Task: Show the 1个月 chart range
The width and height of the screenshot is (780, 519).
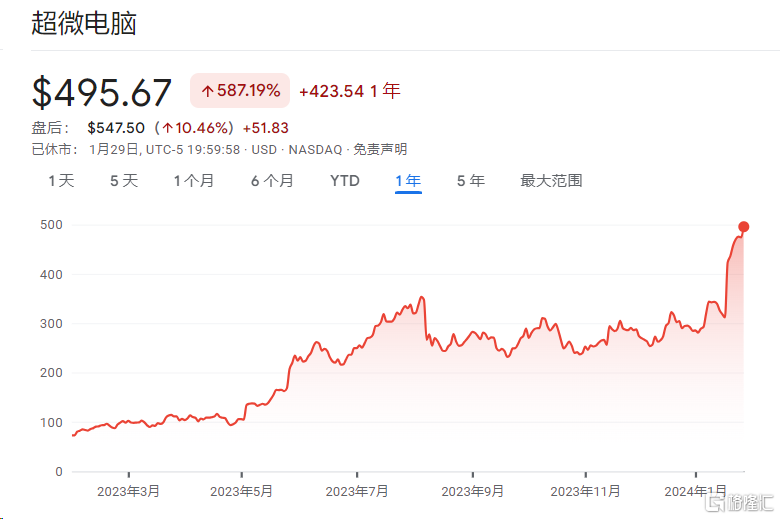Action: click(x=193, y=181)
